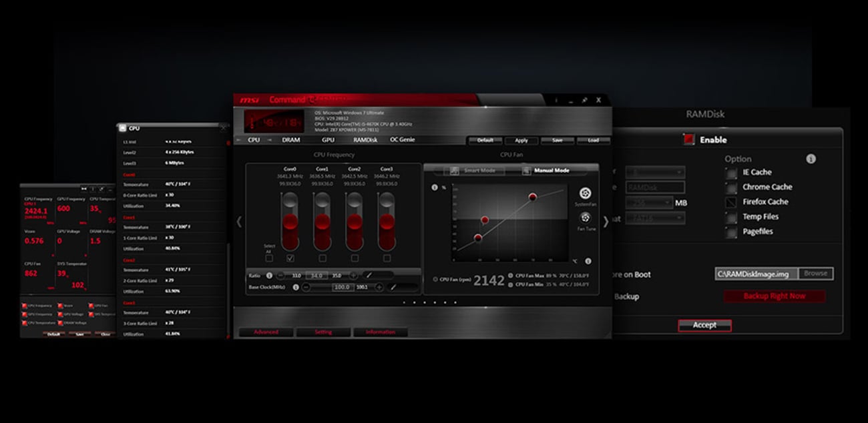Click the Accept button in RAMDisk
Screen dimensions: 868x423
[x=704, y=326]
